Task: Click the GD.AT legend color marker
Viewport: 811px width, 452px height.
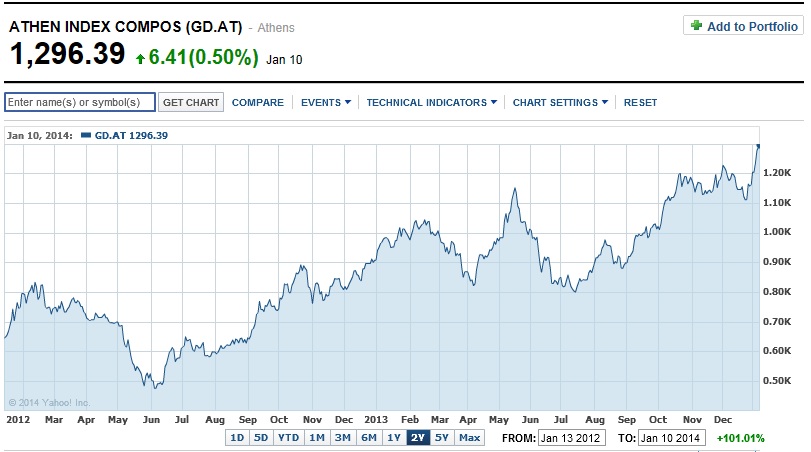Action: pos(86,135)
